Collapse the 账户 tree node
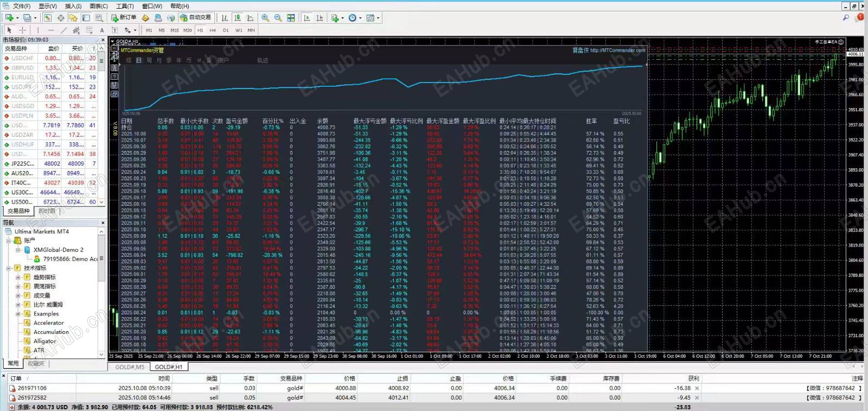The height and width of the screenshot is (411, 868). (9, 241)
